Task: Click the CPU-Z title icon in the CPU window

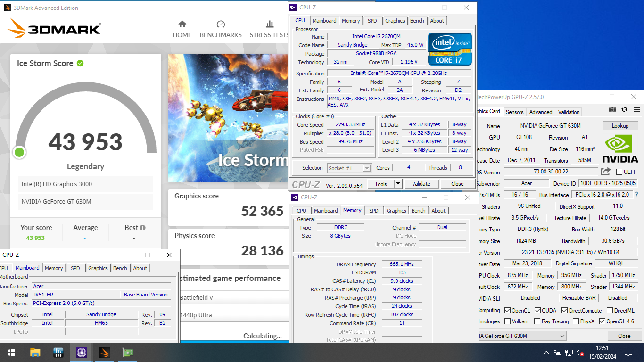Action: pos(294,8)
